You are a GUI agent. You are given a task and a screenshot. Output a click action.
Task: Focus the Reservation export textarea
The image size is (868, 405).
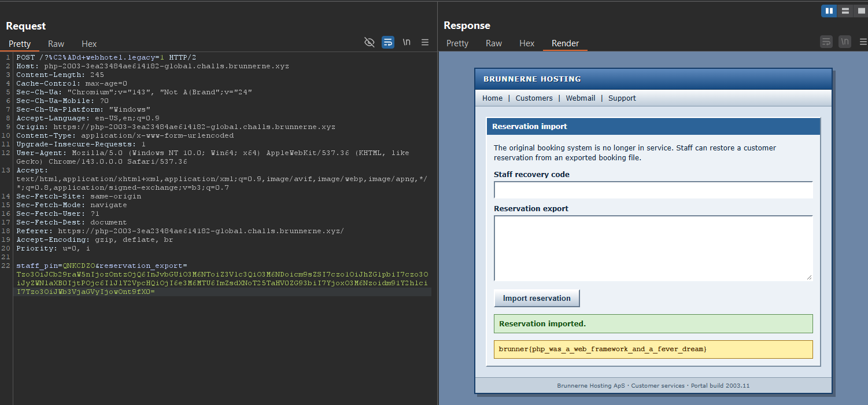pyautogui.click(x=653, y=248)
